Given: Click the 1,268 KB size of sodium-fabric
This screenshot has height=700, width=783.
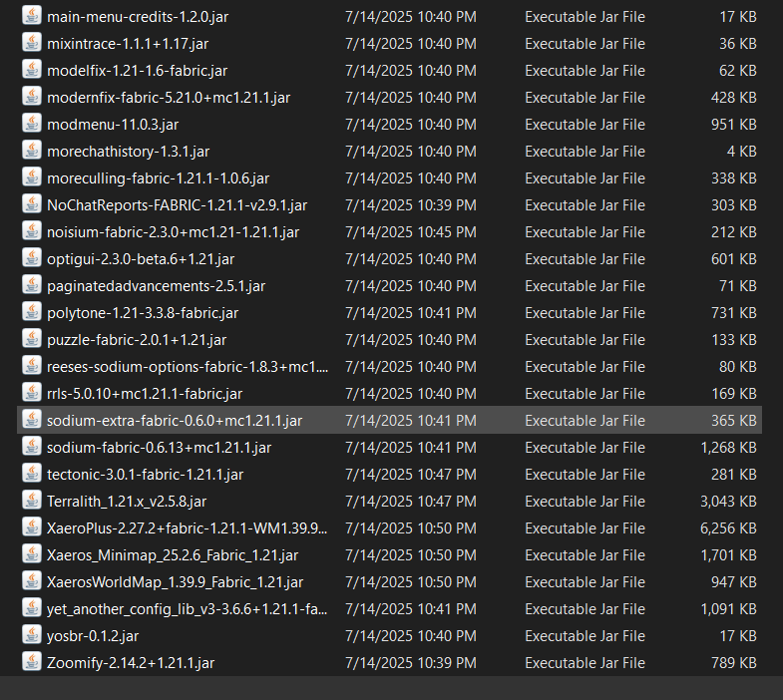Looking at the screenshot, I should [x=728, y=448].
